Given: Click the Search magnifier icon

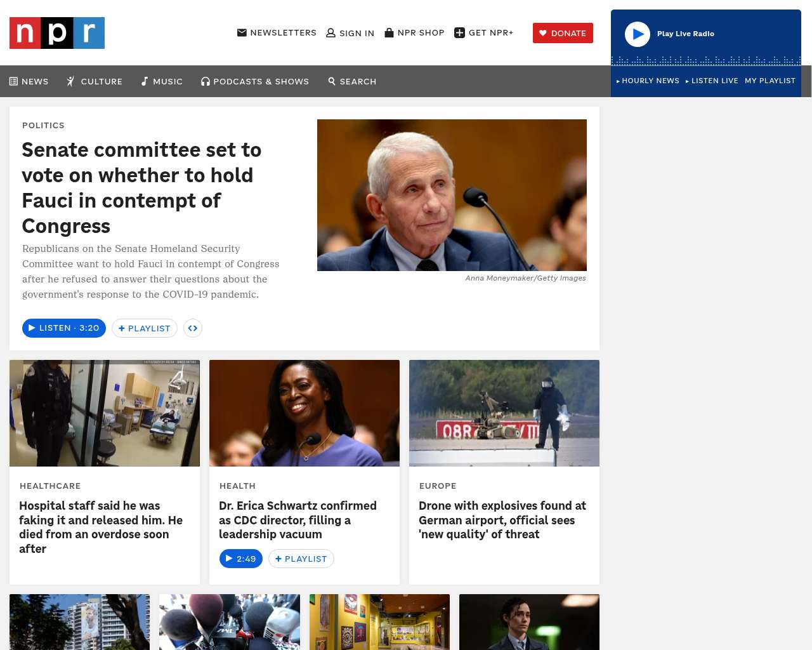Looking at the screenshot, I should pos(332,81).
